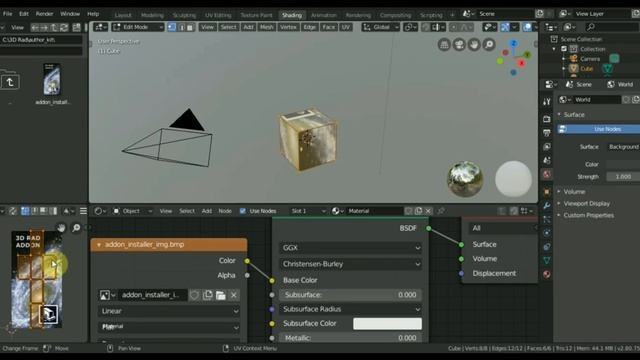Open the node editor Object type dropdown
Screen dimensions: 640x360
[x=133, y=211]
